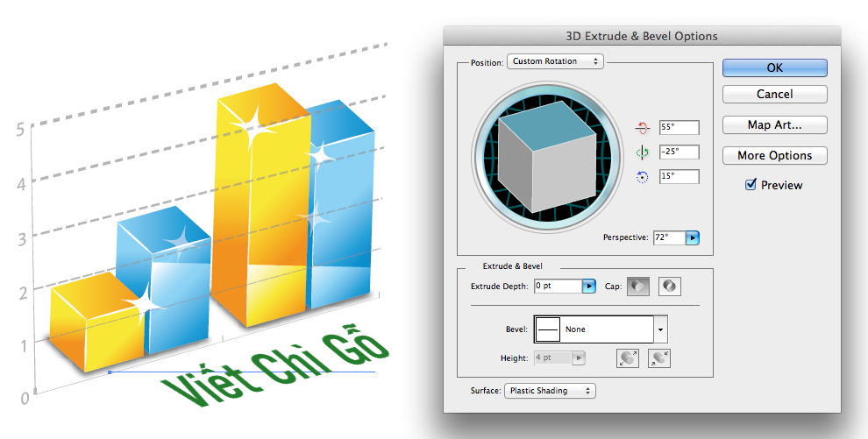This screenshot has height=439, width=868.
Task: Open the Perspective angle slider arrow
Action: point(693,237)
